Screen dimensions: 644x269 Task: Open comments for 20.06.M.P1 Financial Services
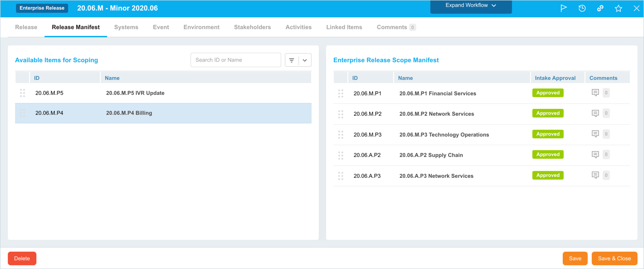595,93
